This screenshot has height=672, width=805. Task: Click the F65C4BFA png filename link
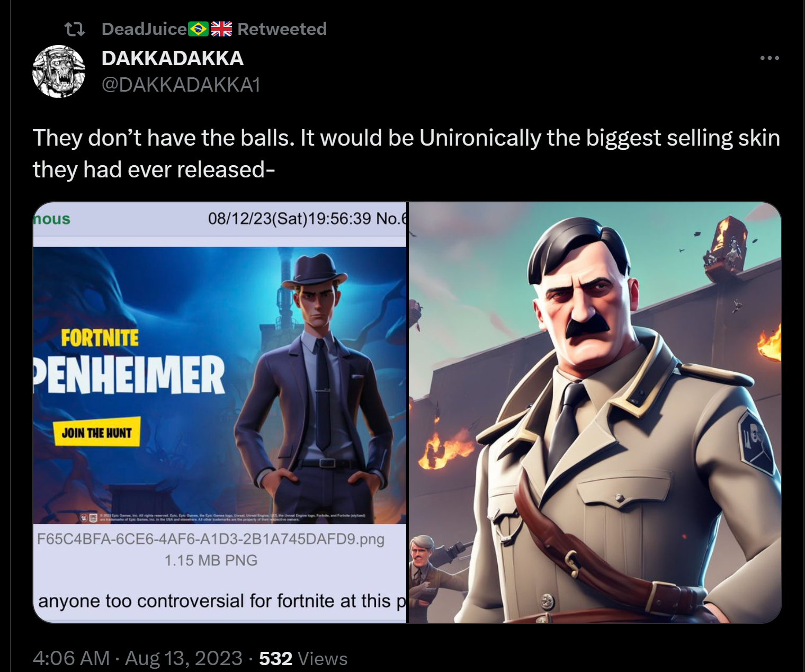[211, 539]
